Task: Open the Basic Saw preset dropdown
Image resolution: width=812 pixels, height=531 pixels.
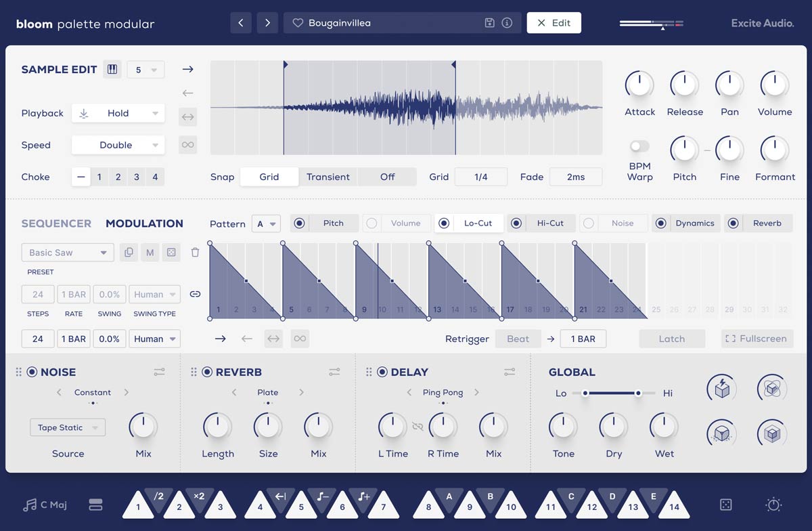Action: pos(67,252)
